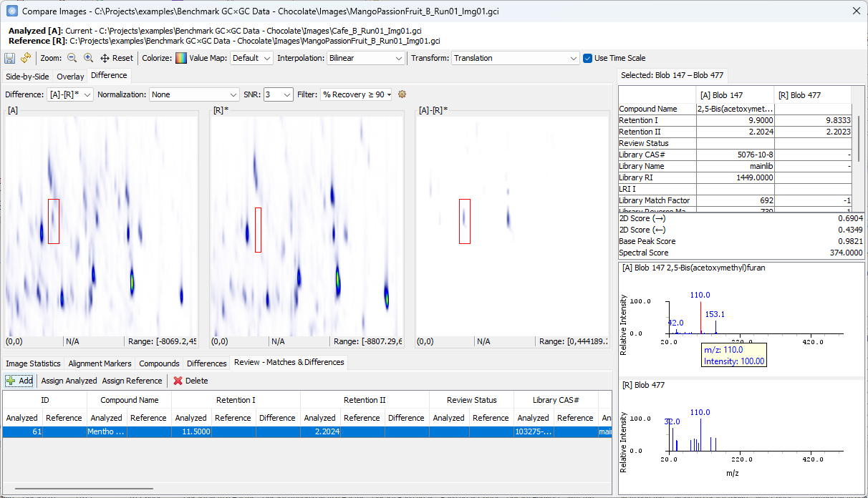Screen dimensions: 868x498
Task: Switch to the Side-by-Side tab
Action: [x=27, y=77]
